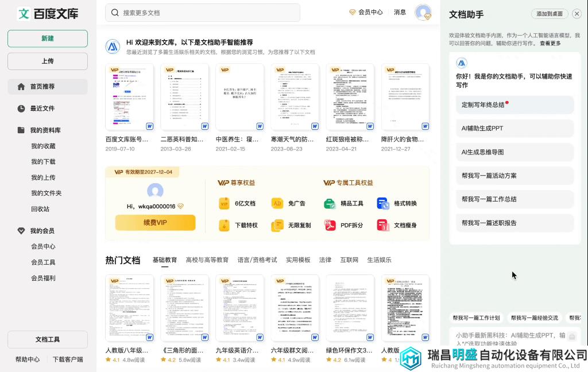Image resolution: width=588 pixels, height=372 pixels.
Task: Switch to 基础教育 tab
Action: (165, 260)
